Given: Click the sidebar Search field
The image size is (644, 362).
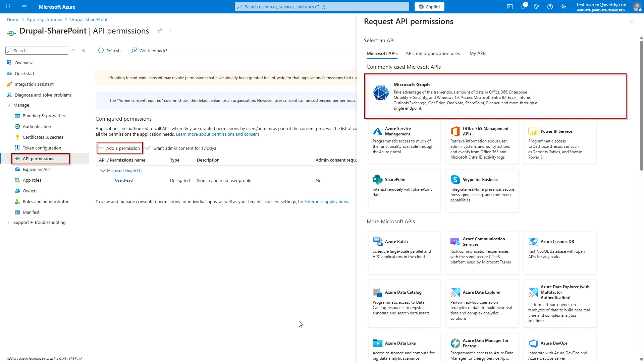Looking at the screenshot, I should tap(37, 51).
